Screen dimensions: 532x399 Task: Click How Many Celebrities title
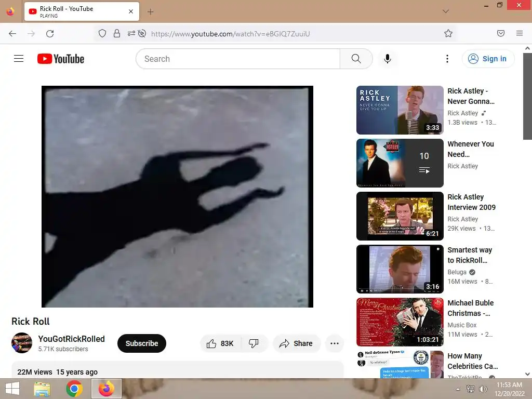(473, 361)
